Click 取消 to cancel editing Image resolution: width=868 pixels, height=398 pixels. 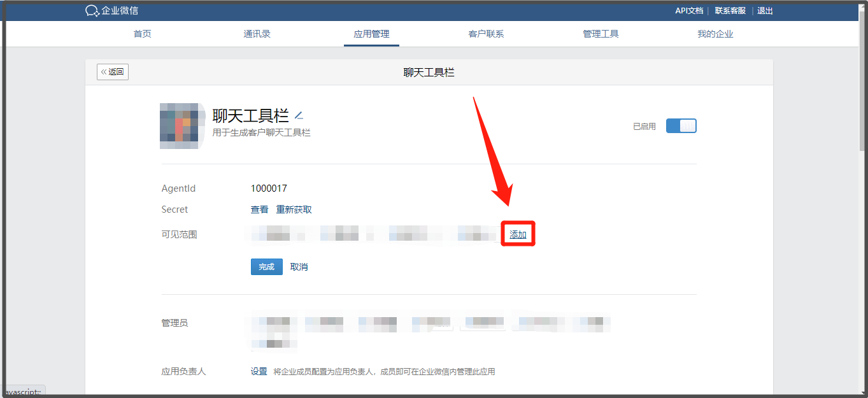pos(299,267)
